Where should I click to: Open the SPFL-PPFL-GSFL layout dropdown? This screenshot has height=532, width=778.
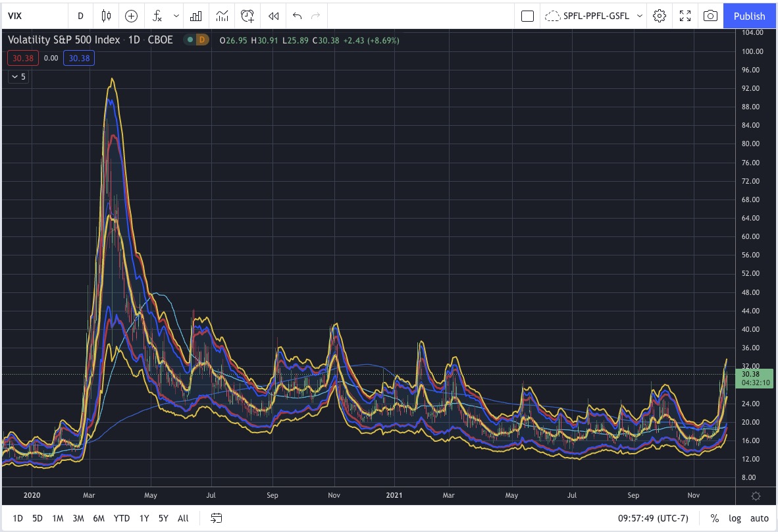coord(639,16)
